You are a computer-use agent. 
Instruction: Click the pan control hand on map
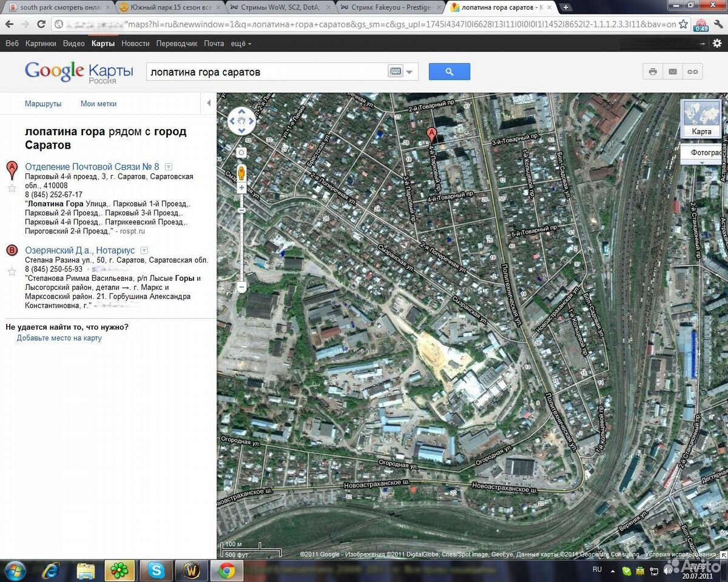(x=241, y=121)
